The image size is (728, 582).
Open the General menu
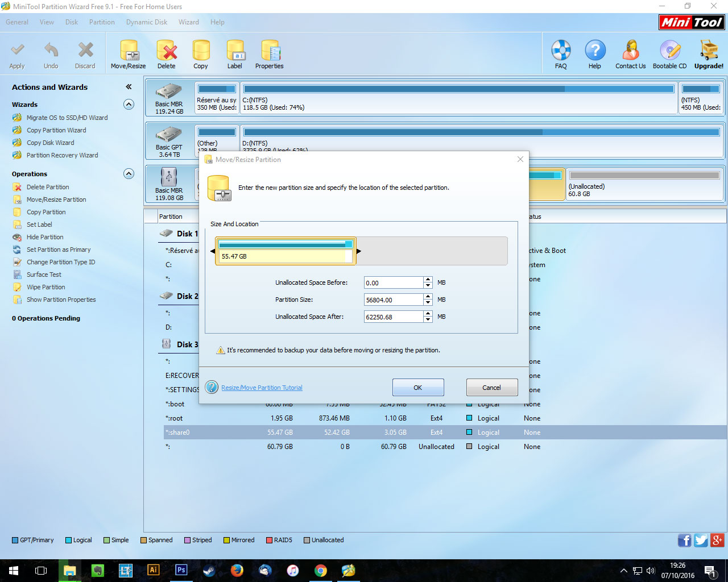coord(17,22)
